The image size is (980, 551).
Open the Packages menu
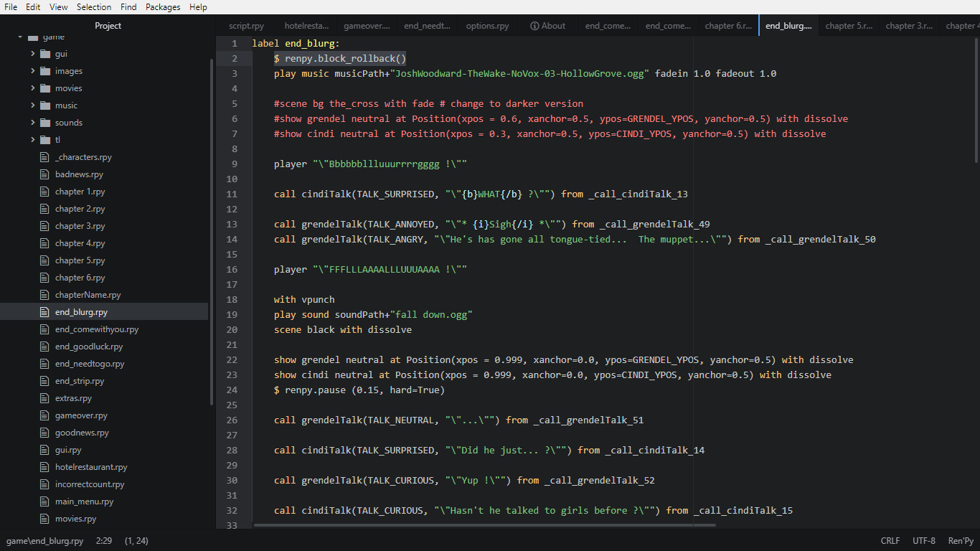(162, 7)
